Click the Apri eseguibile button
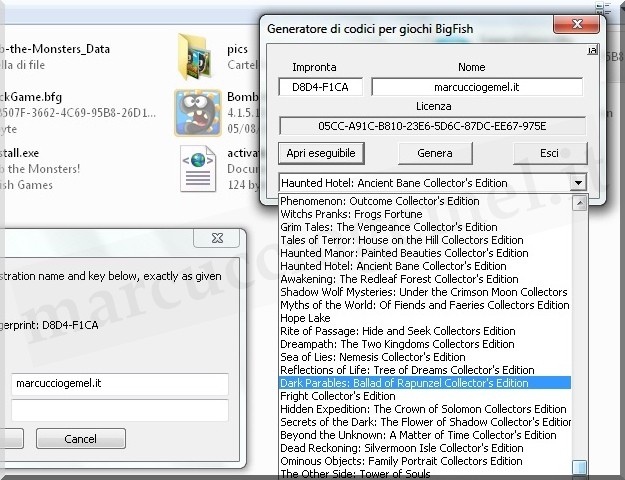Viewport: 625px width, 480px height. click(321, 153)
